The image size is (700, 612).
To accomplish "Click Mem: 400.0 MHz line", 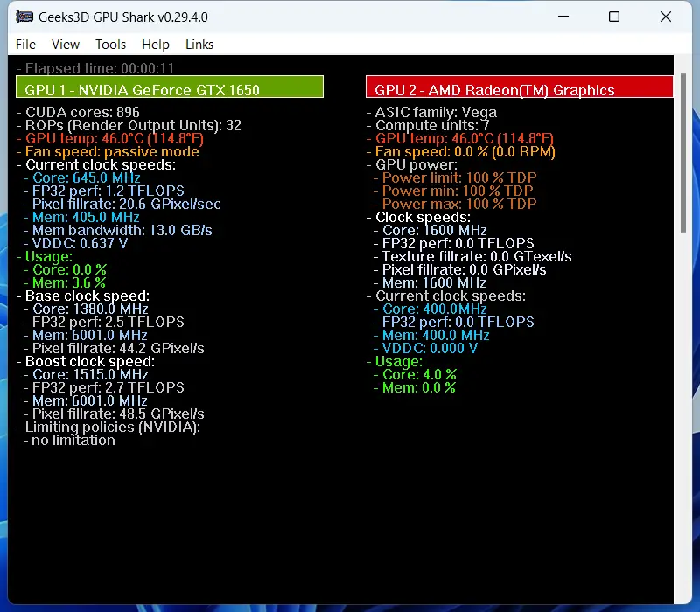I will (431, 335).
